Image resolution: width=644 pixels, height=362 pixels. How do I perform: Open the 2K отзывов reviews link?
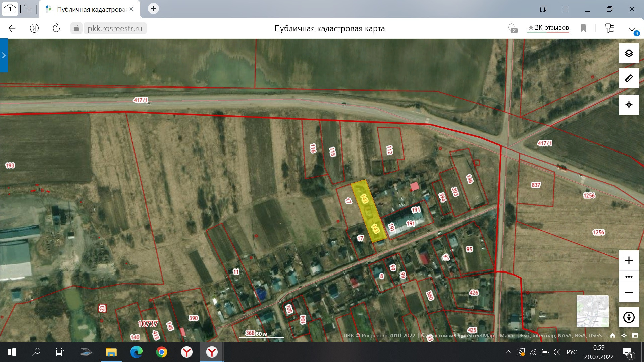tap(548, 28)
